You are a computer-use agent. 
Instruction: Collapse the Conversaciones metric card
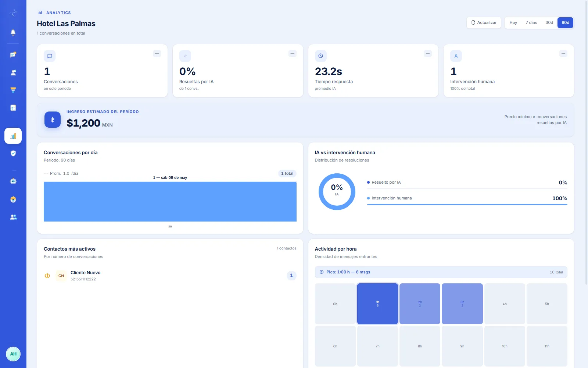pos(157,54)
